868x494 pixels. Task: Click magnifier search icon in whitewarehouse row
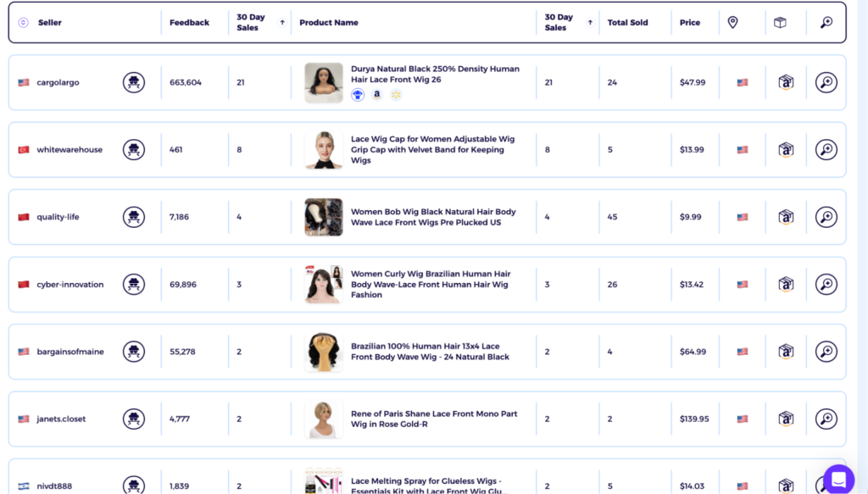[826, 149]
